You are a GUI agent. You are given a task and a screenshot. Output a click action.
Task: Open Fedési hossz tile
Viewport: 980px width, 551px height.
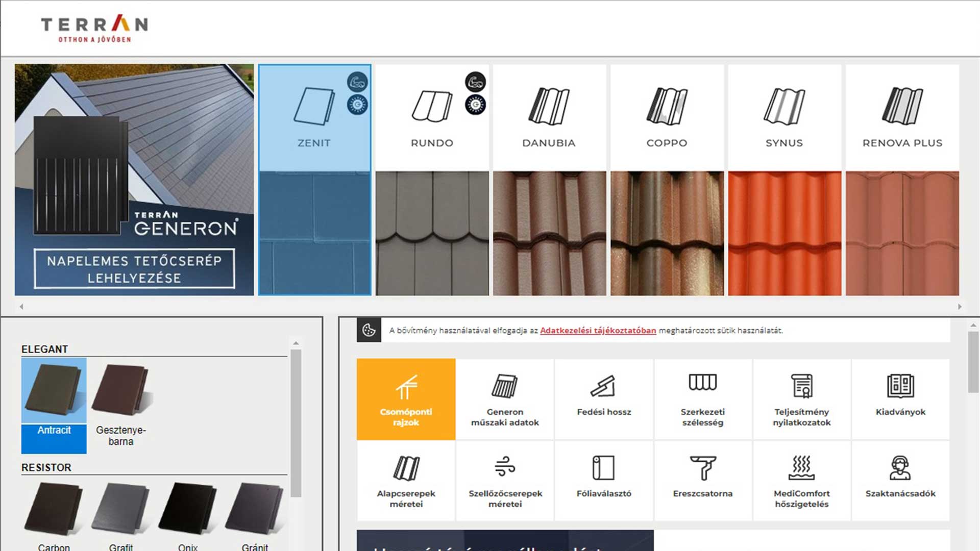[x=604, y=399]
